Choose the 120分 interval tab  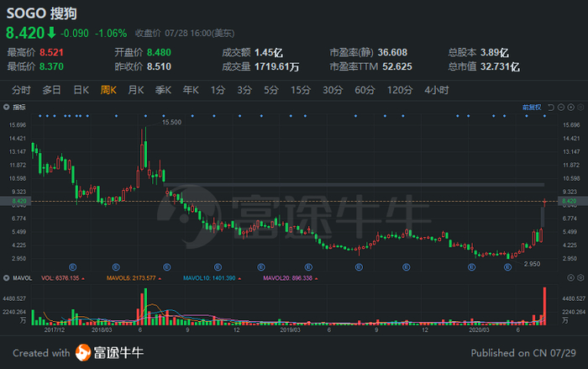[x=400, y=90]
